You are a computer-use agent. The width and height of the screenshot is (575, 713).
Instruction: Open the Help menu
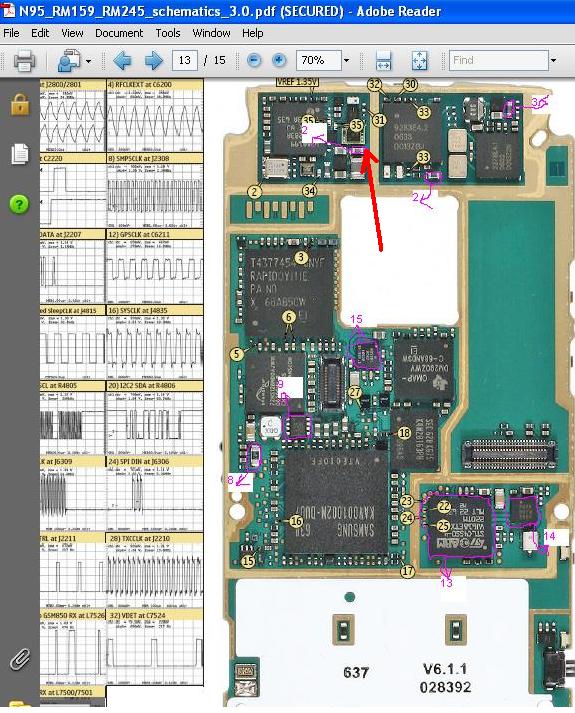252,33
